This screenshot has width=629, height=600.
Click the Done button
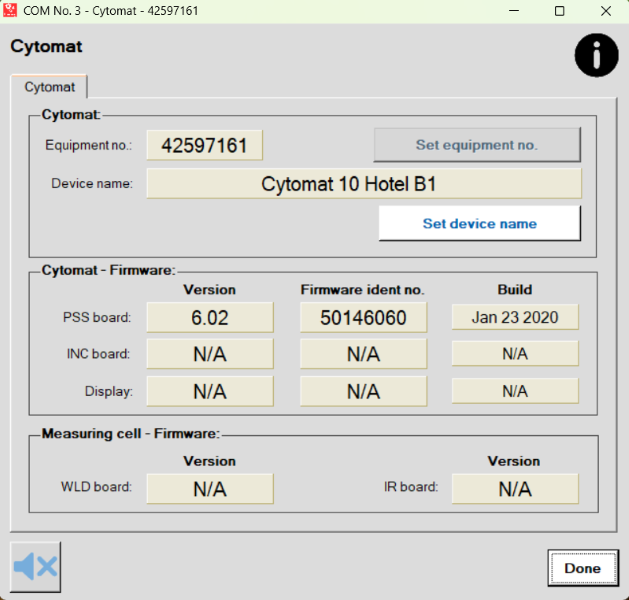(x=582, y=568)
